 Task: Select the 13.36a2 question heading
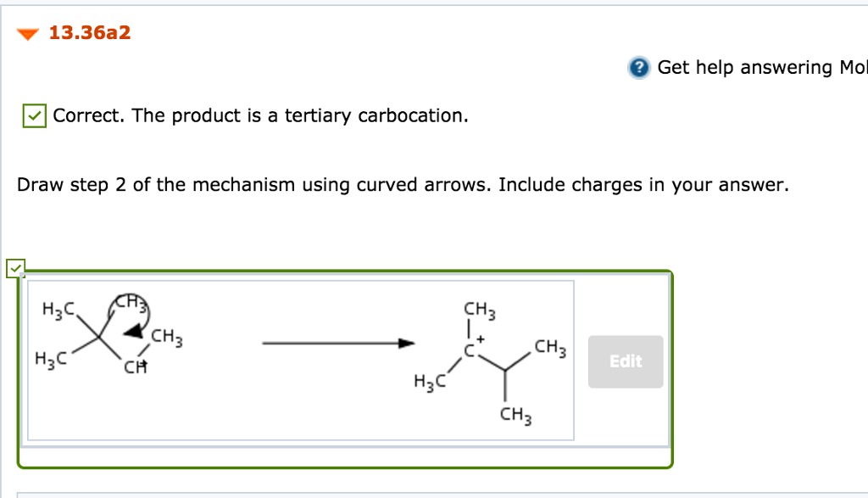click(88, 33)
